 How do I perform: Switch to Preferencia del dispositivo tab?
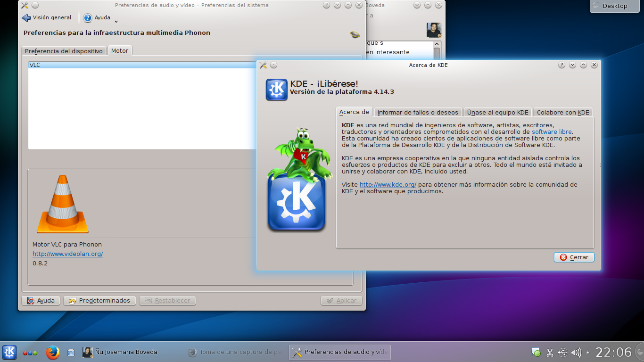(64, 51)
